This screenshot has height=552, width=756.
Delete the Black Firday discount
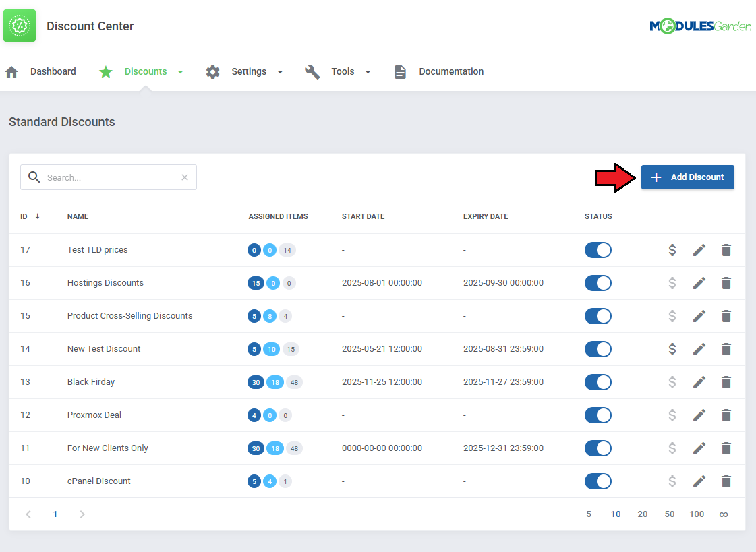pos(726,382)
